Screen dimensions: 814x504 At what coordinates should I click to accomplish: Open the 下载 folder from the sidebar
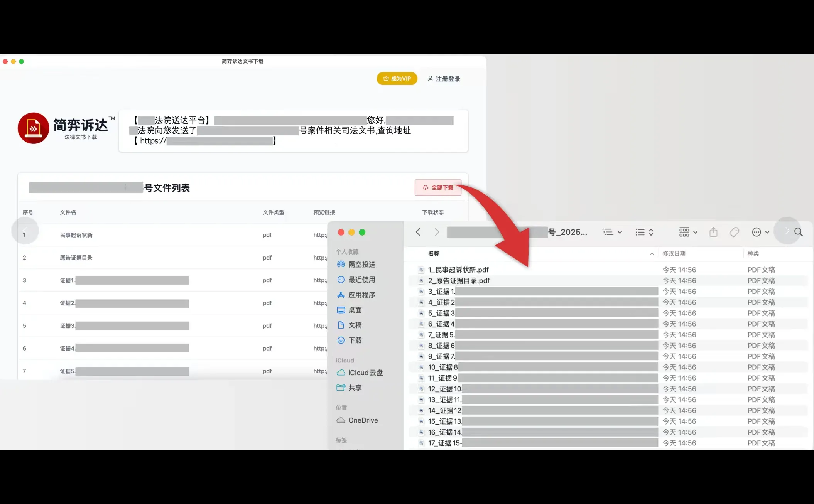[x=356, y=340]
